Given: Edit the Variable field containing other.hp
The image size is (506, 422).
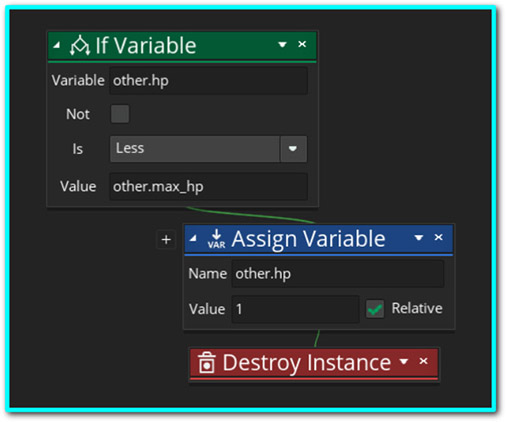Looking at the screenshot, I should pos(208,81).
